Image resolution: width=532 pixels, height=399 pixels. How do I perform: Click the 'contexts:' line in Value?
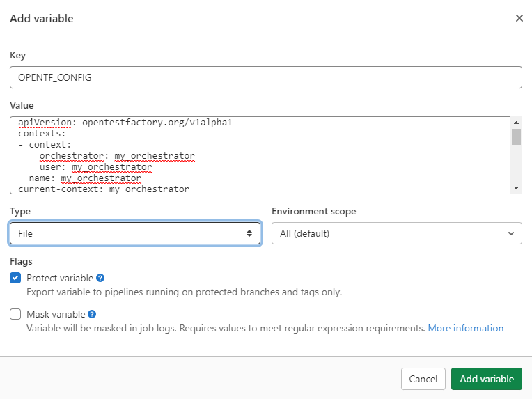(42, 133)
